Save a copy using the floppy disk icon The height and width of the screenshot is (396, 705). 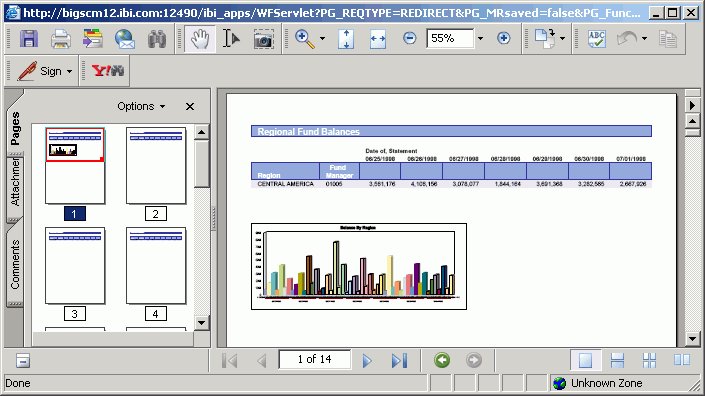coord(29,39)
